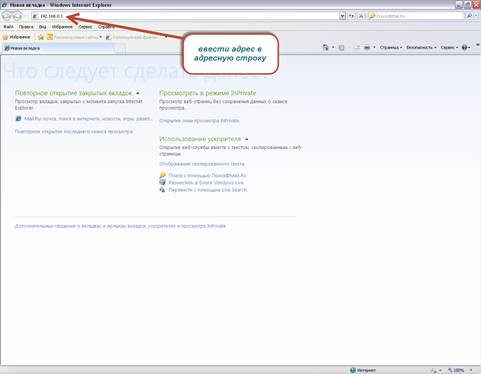Open the Избранное menu in menu bar
481x374 pixels.
tap(62, 27)
